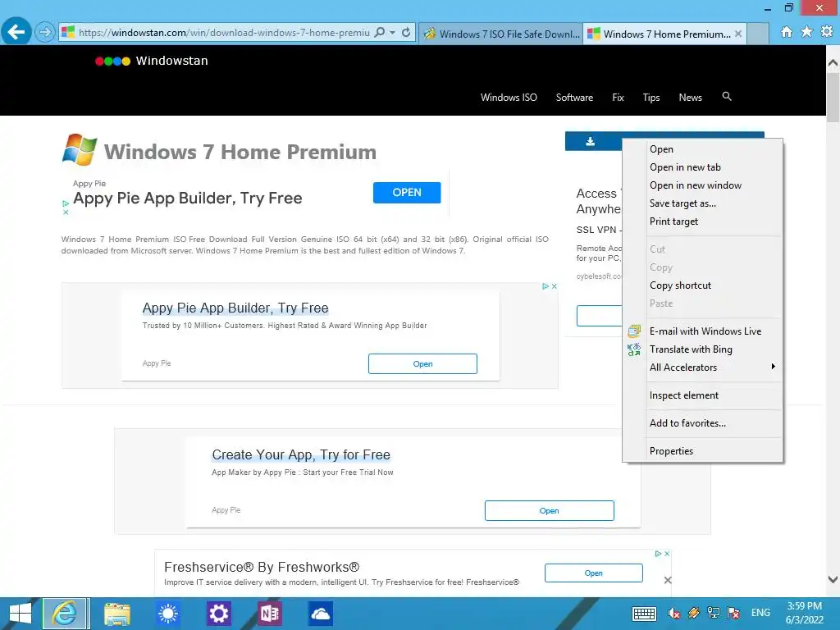Click Open button in Freshservice ad
Screen dimensions: 840x630
point(594,573)
